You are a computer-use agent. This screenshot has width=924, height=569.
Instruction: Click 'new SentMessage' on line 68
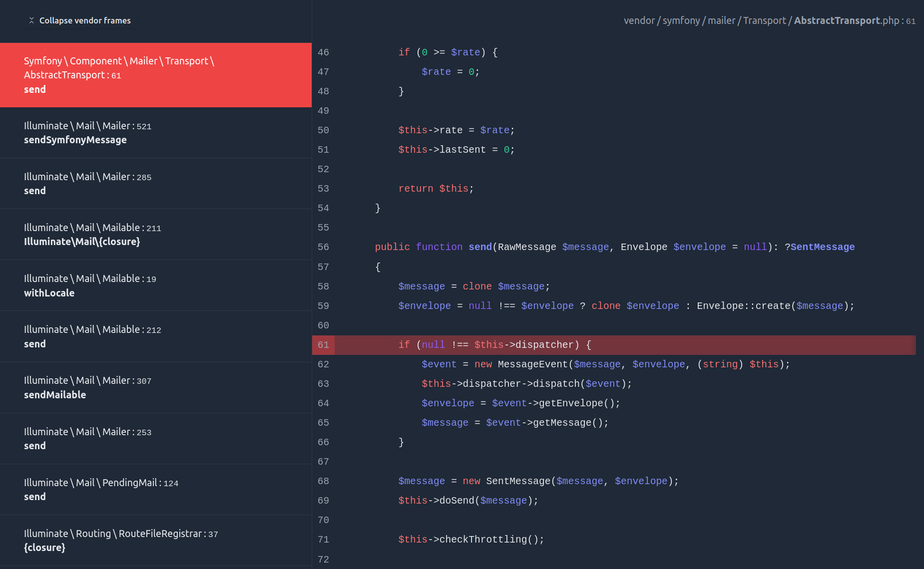pyautogui.click(x=506, y=481)
